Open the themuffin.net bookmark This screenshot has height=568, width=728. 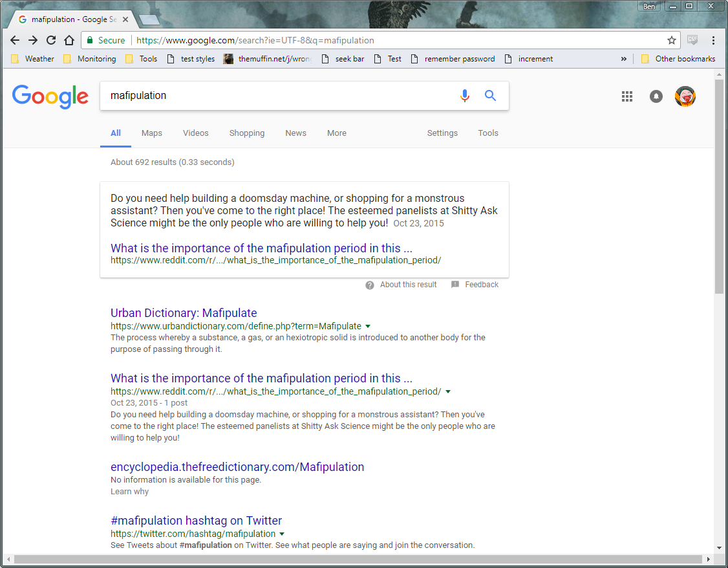(268, 59)
